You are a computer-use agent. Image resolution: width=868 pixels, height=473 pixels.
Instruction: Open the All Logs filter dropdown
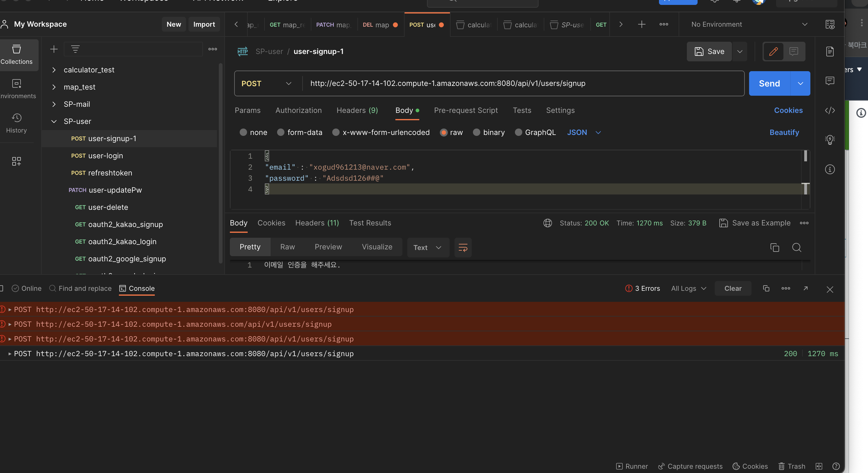(x=688, y=288)
